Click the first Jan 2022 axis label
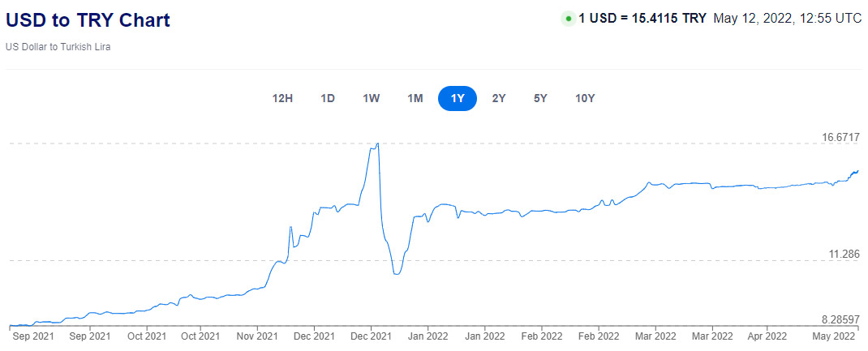Viewport: 868px width, 351px height. click(428, 336)
